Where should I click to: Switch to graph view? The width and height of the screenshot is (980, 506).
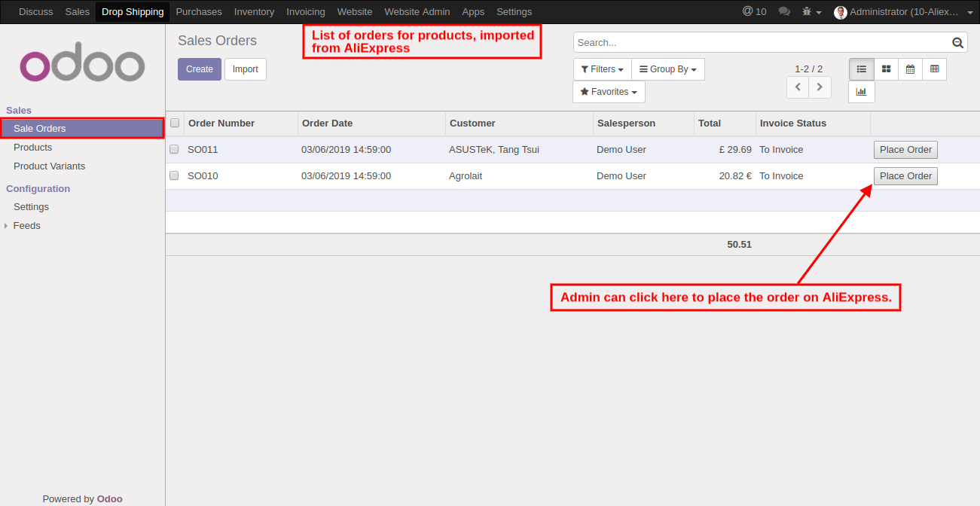click(x=862, y=92)
